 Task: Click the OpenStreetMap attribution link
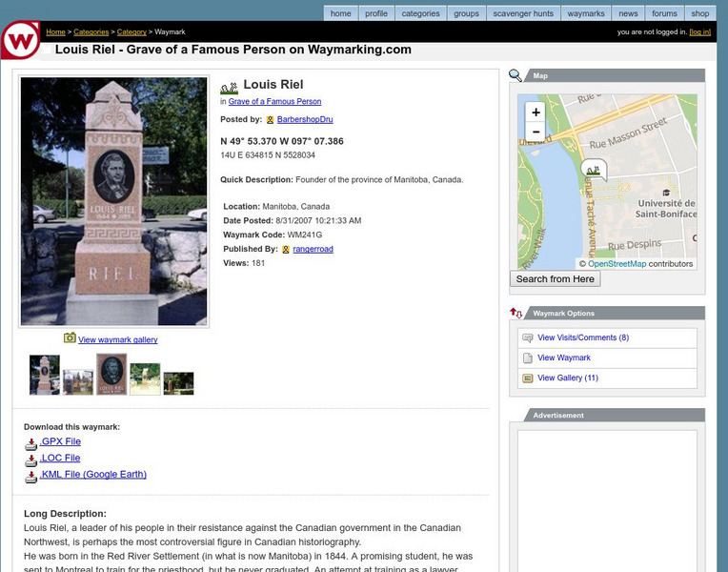[617, 264]
